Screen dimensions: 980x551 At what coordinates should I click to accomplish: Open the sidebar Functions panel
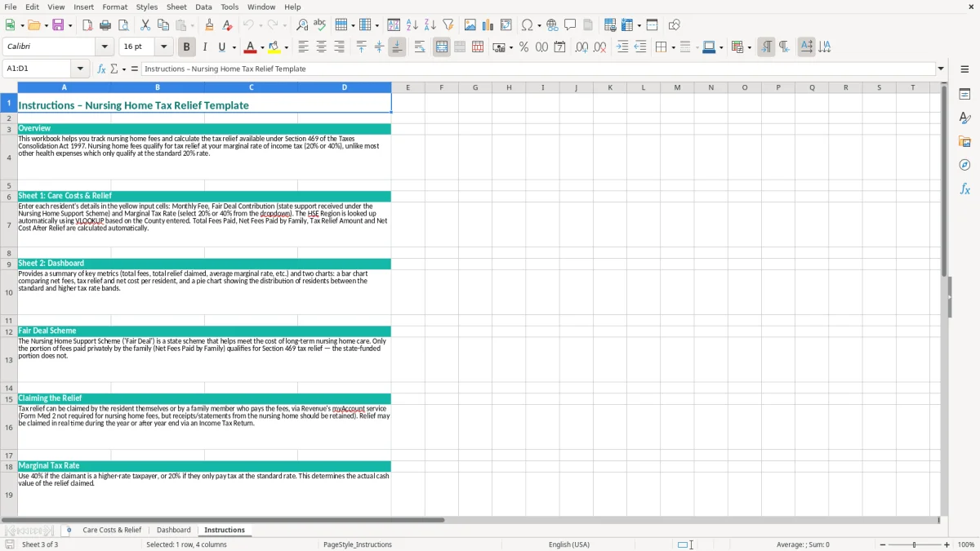click(x=964, y=189)
